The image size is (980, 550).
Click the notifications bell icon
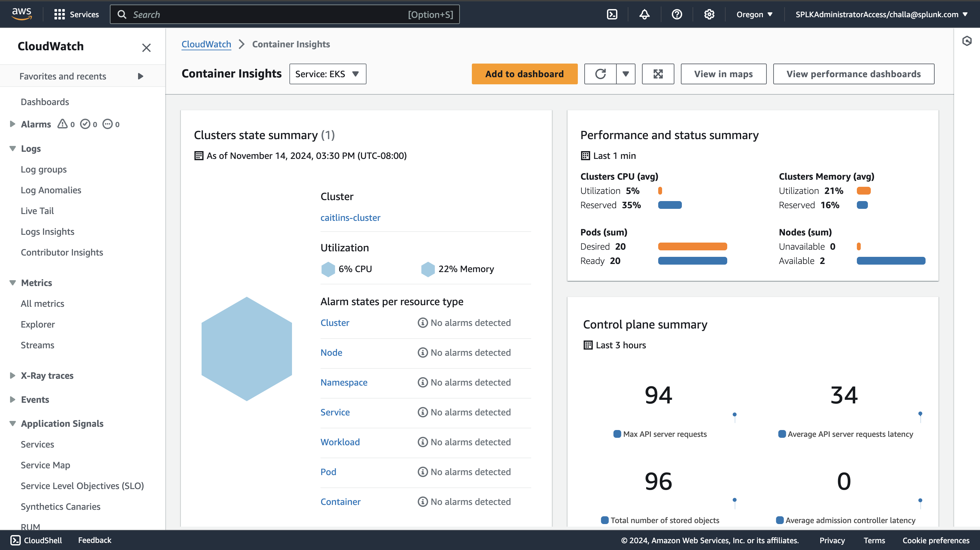(x=644, y=15)
